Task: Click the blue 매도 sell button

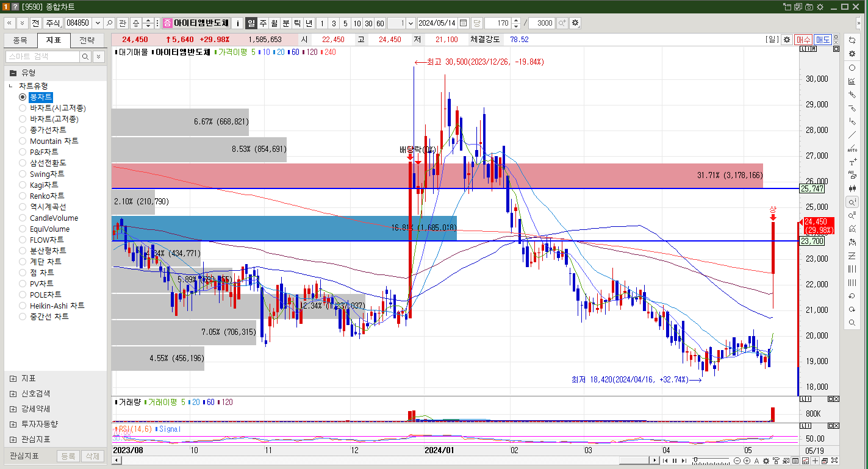Action: tap(823, 39)
